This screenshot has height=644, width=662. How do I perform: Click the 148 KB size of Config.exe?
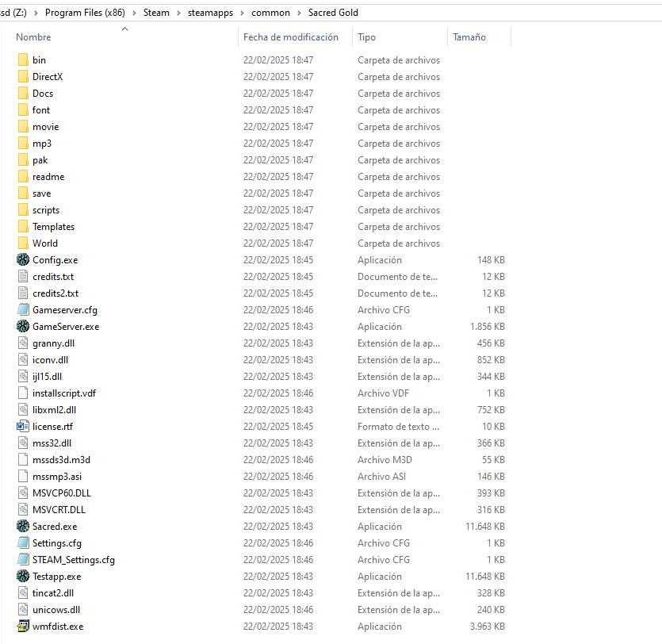point(491,259)
